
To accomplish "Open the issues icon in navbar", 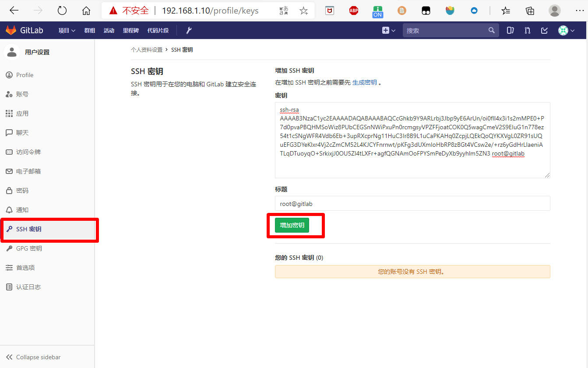I will [510, 30].
